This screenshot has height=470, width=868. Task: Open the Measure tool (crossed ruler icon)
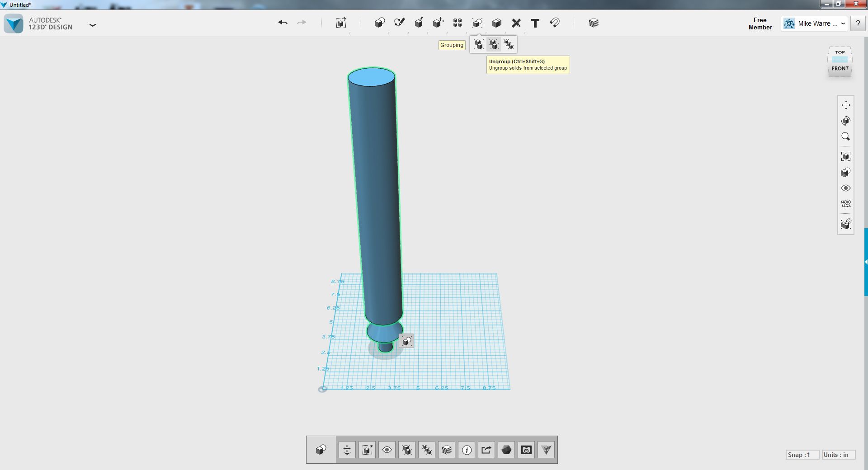click(516, 23)
